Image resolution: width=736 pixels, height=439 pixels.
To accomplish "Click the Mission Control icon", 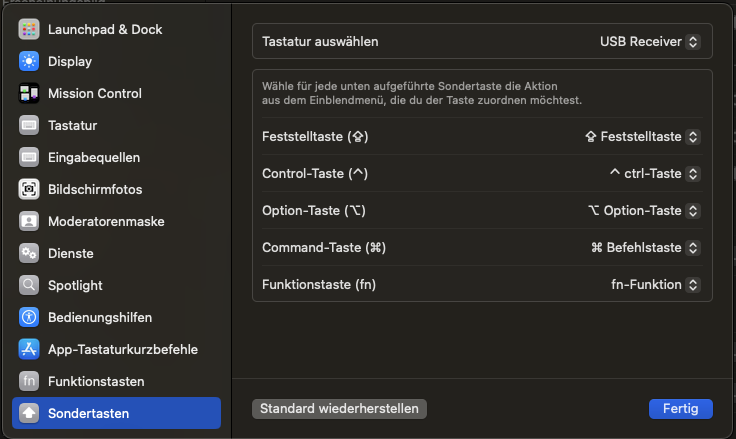I will 29,93.
